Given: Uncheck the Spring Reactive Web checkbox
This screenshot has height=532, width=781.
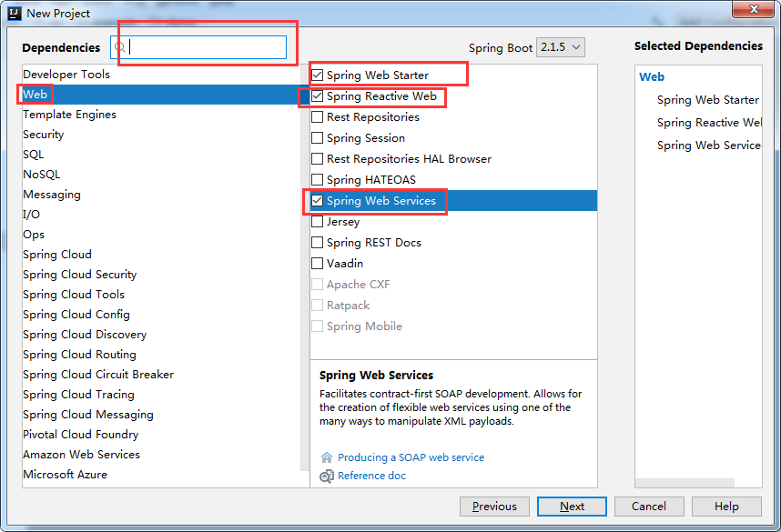Looking at the screenshot, I should click(318, 96).
